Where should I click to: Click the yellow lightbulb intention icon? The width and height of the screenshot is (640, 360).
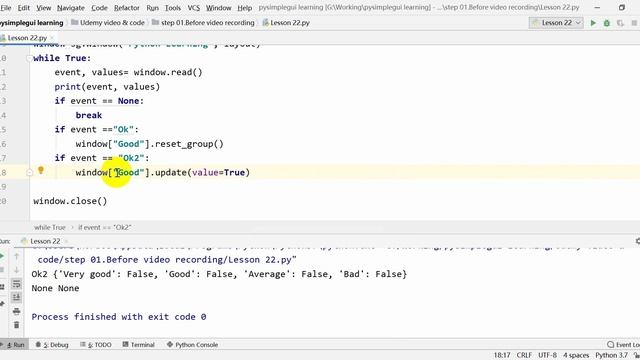tap(41, 170)
